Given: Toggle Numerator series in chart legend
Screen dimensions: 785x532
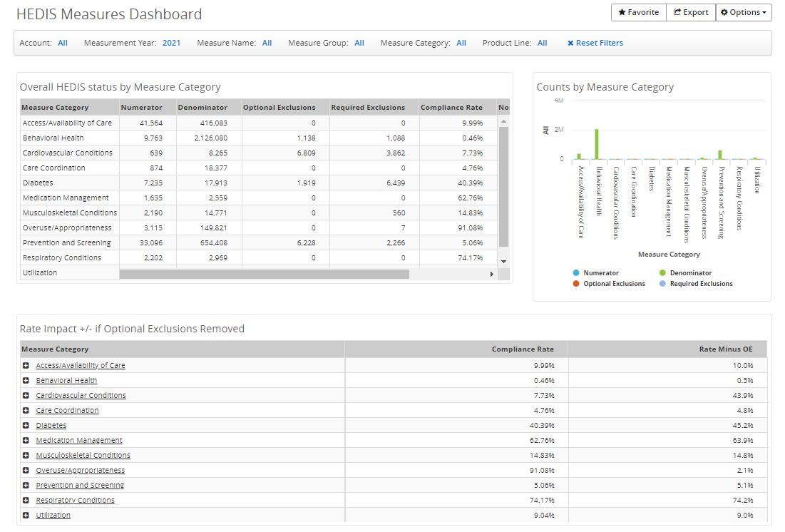Looking at the screenshot, I should pyautogui.click(x=596, y=273).
